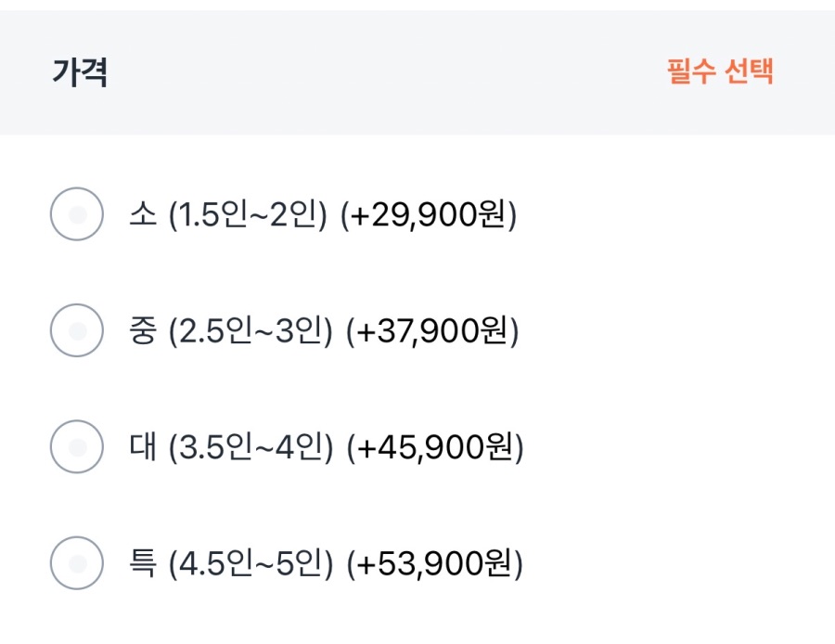Choose the 29,900원 small size option

click(325, 214)
